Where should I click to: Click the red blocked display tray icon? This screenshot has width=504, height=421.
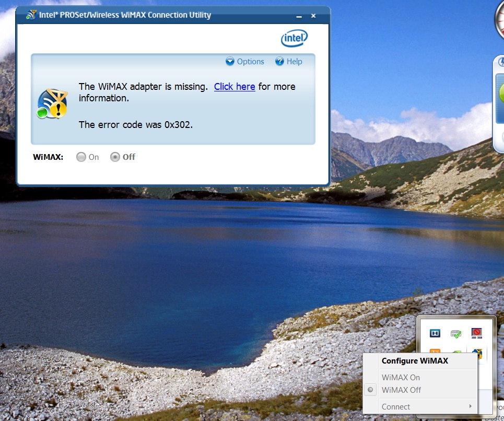click(x=476, y=333)
